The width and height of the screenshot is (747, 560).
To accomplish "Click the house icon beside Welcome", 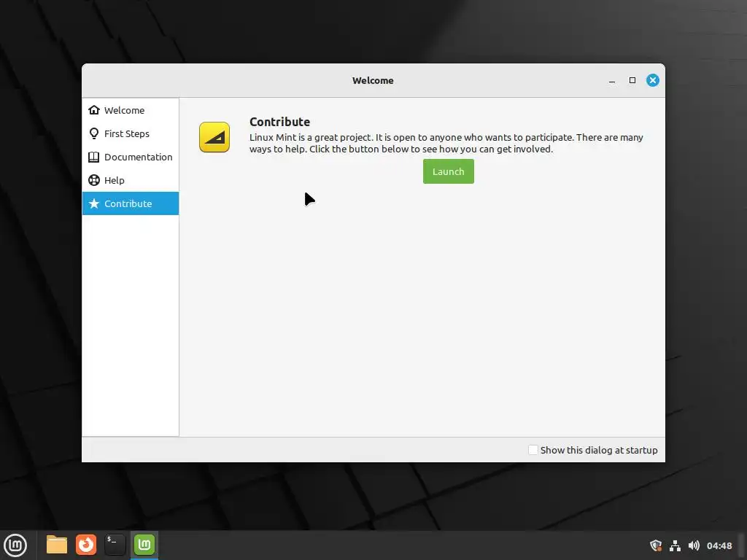I will tap(94, 110).
